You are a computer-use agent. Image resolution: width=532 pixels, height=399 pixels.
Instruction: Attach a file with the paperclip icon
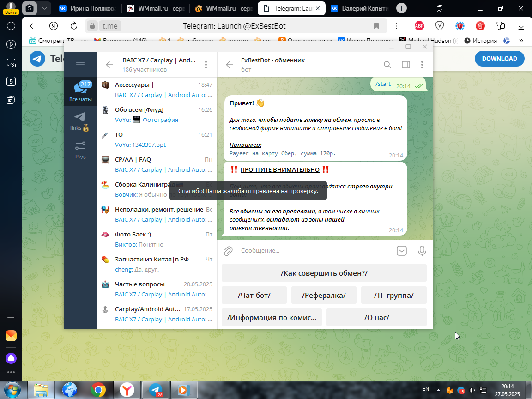pyautogui.click(x=228, y=251)
